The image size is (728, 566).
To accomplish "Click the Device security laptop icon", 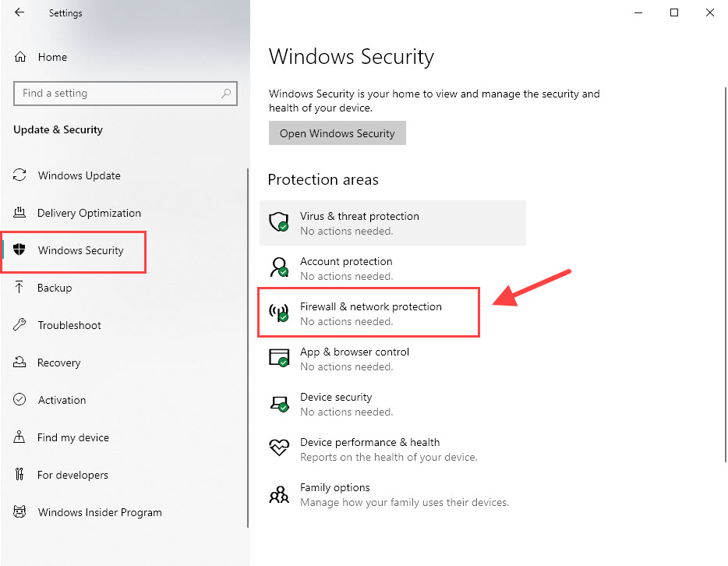I will (278, 403).
